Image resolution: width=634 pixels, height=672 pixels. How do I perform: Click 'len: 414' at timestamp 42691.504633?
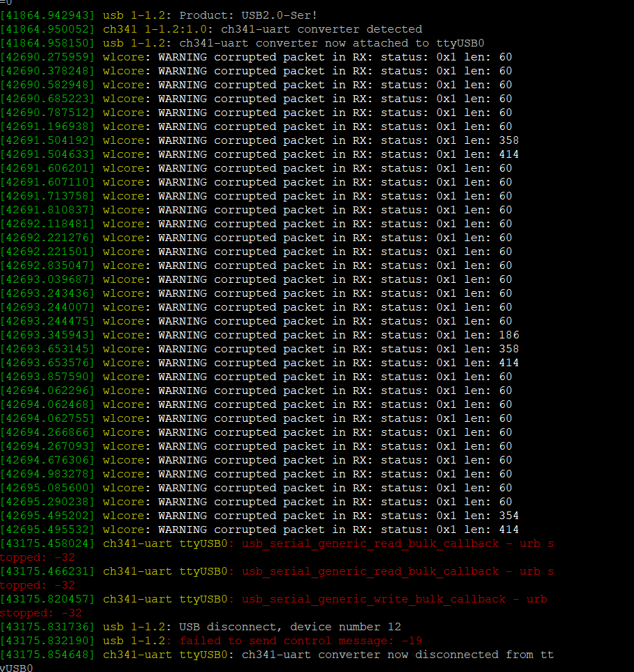tap(492, 154)
